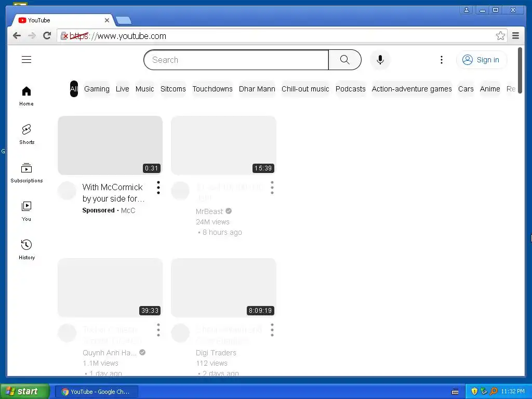532x399 pixels.
Task: Select the Dhar Mann filter chip
Action: coord(257,89)
